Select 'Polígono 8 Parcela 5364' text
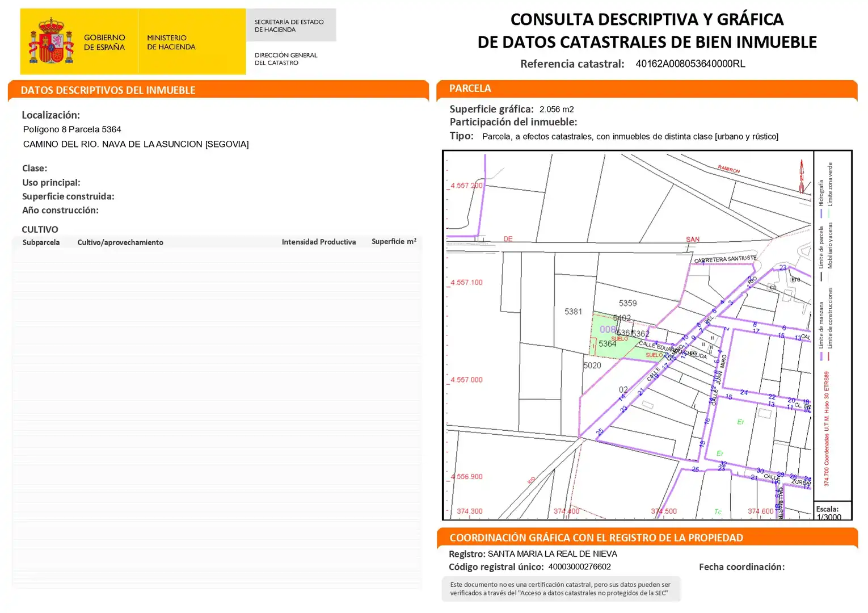The image size is (868, 613). [72, 129]
